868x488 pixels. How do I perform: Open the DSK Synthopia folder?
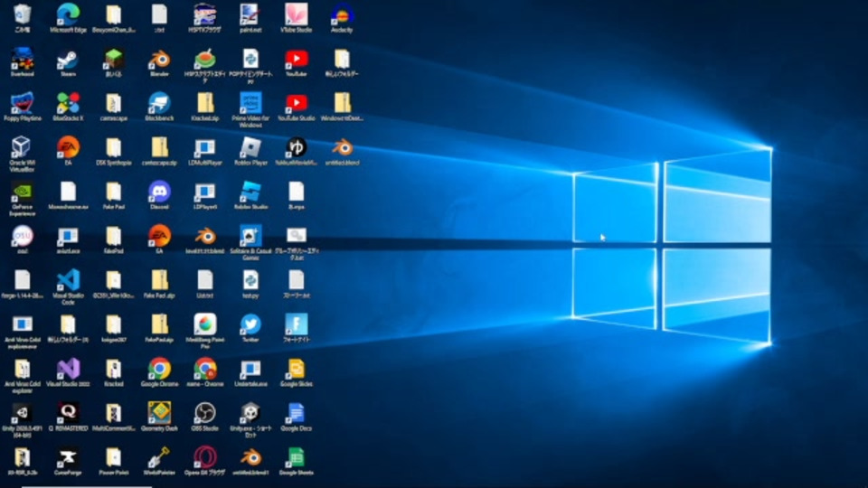(x=114, y=147)
